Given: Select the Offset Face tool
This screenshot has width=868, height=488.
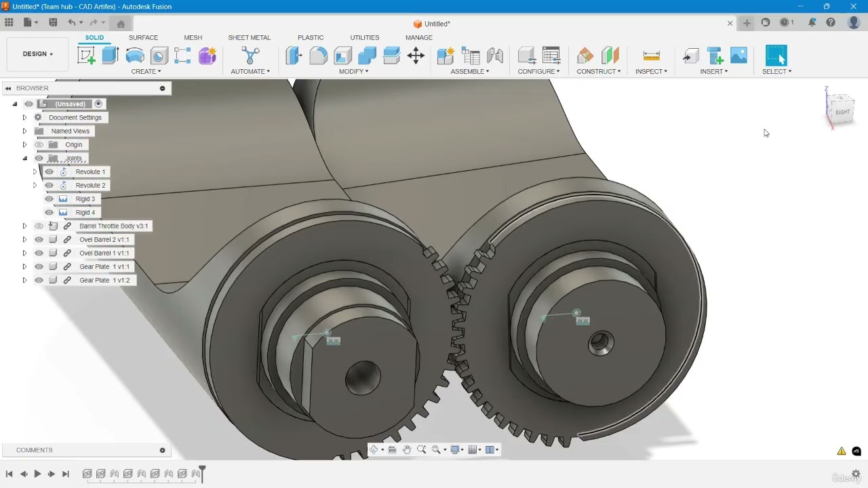Looking at the screenshot, I should point(391,56).
